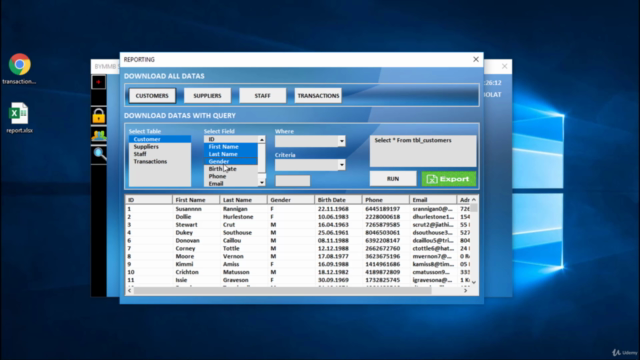Click the Email column header in results
Screen dimensions: 640x360
(433, 200)
